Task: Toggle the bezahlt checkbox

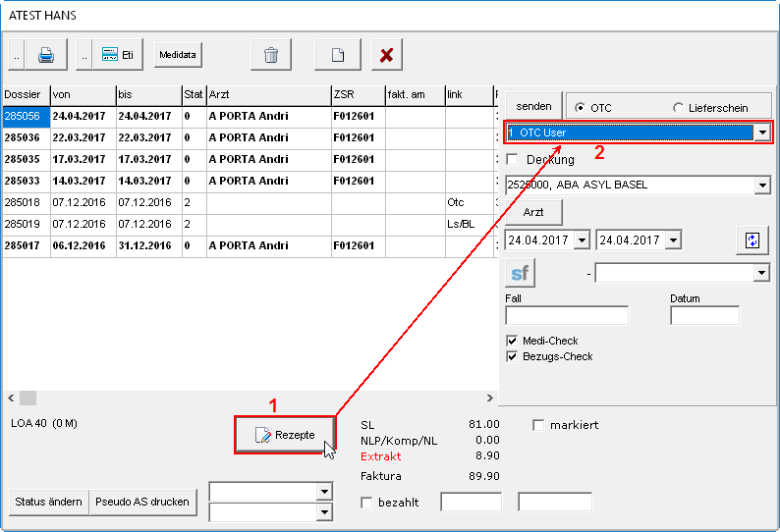Action: pyautogui.click(x=367, y=503)
